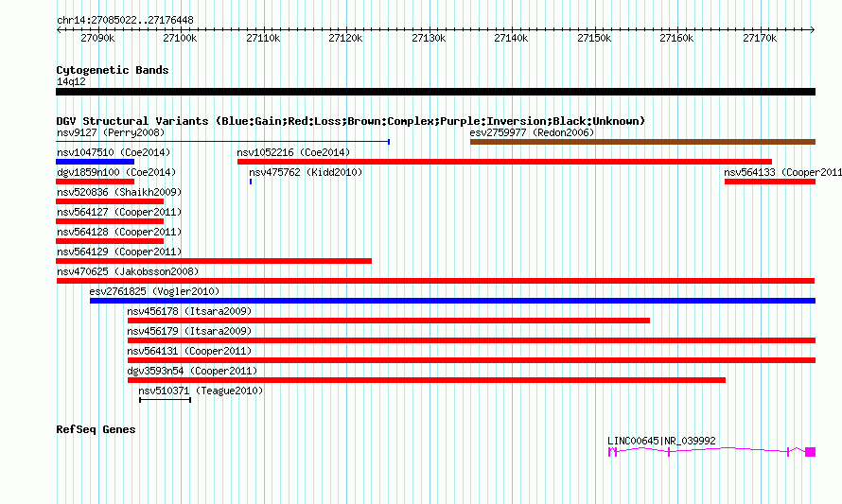Open the esv2759977 (Redon2006) label
The image size is (842, 504).
point(532,132)
